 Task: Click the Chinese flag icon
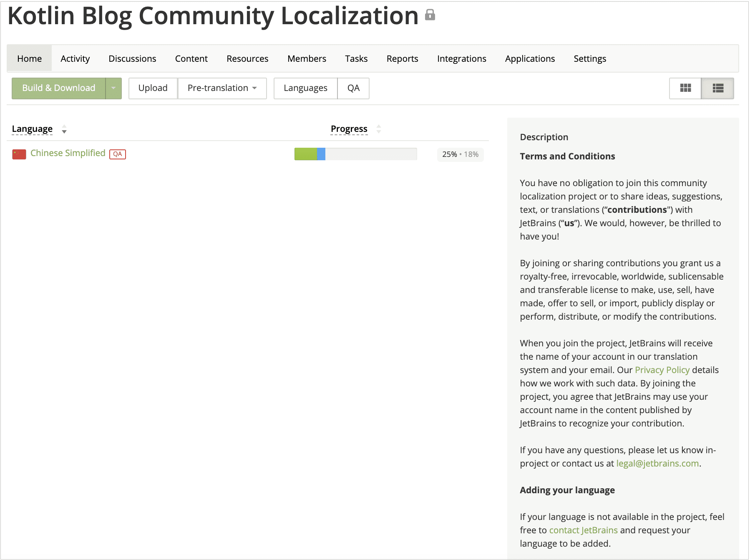tap(19, 154)
